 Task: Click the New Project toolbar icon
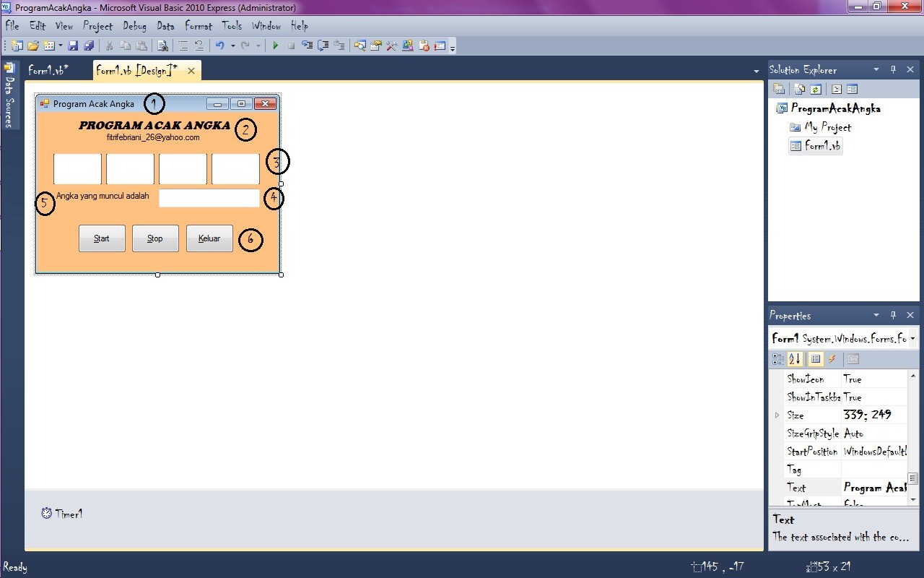[x=17, y=45]
